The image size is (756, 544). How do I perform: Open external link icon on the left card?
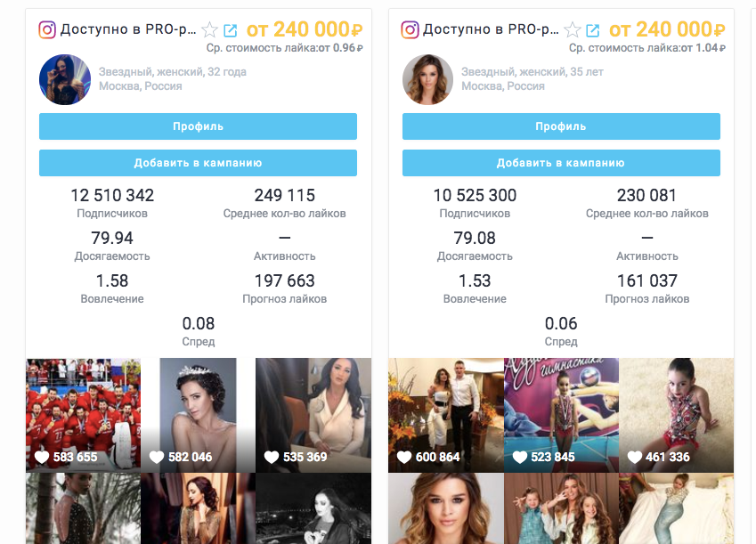[x=231, y=30]
